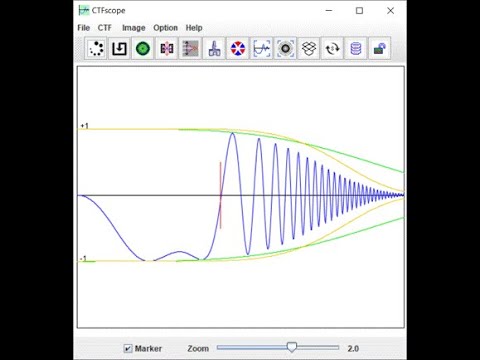
Task: Uncheck the Marker checkbox
Action: [128, 349]
